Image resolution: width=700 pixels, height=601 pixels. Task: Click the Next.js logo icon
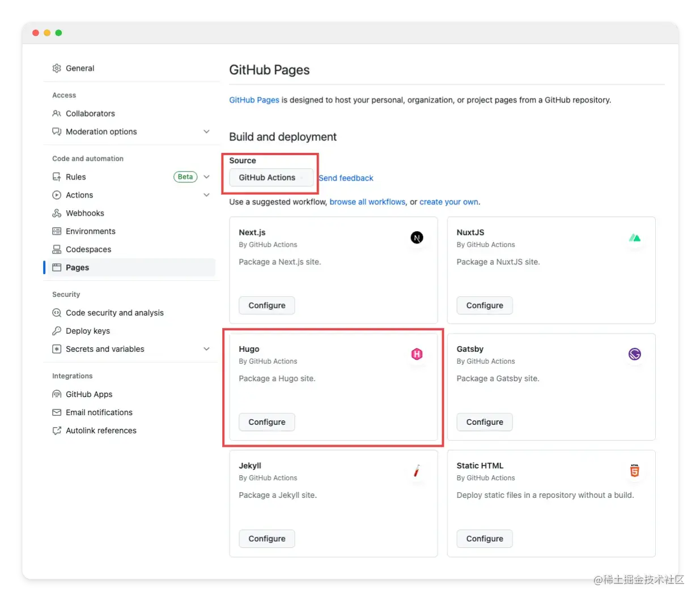click(x=417, y=238)
